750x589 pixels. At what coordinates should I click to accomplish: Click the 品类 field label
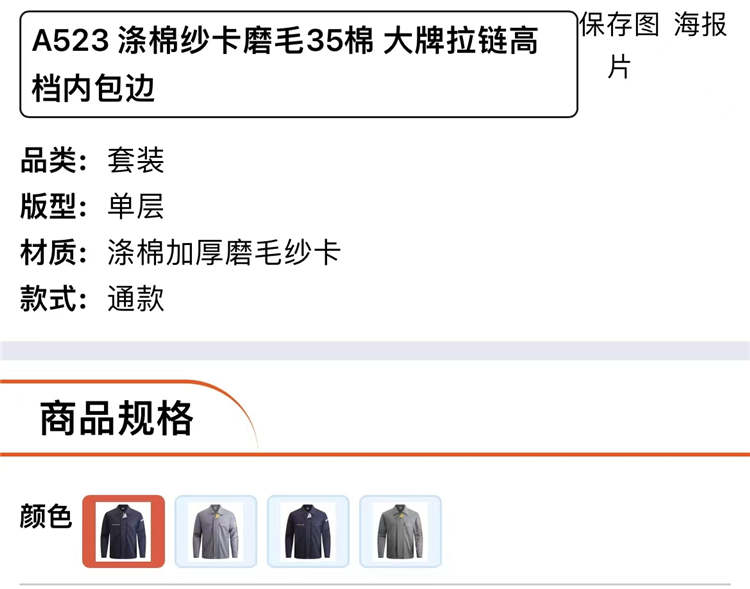tap(54, 160)
